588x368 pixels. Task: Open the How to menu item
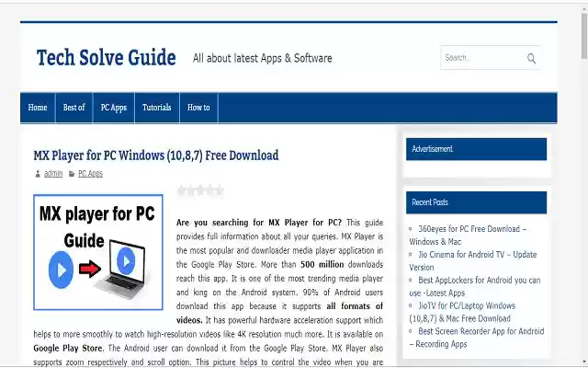click(x=198, y=108)
